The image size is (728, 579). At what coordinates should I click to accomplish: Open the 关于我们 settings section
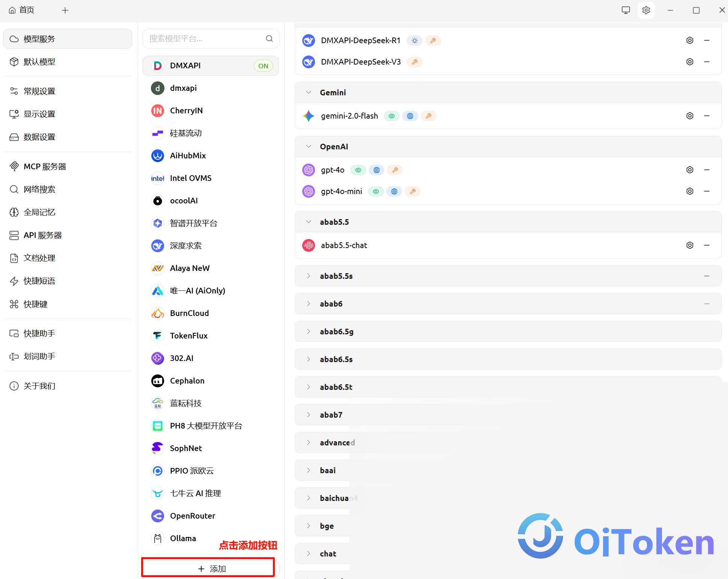pyautogui.click(x=68, y=386)
